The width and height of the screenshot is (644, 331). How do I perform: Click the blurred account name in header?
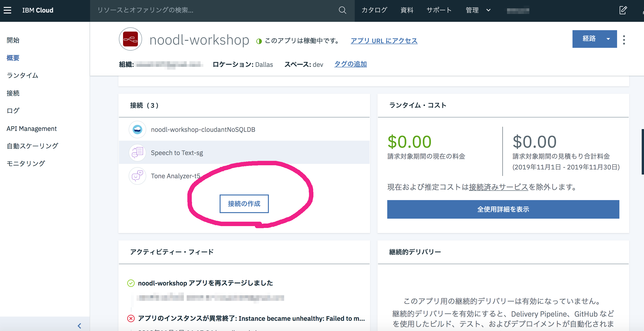click(x=518, y=10)
